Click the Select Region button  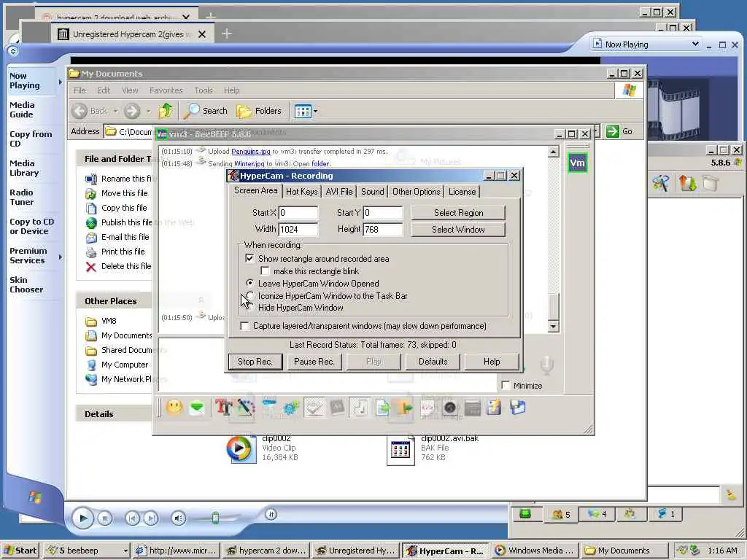(458, 213)
